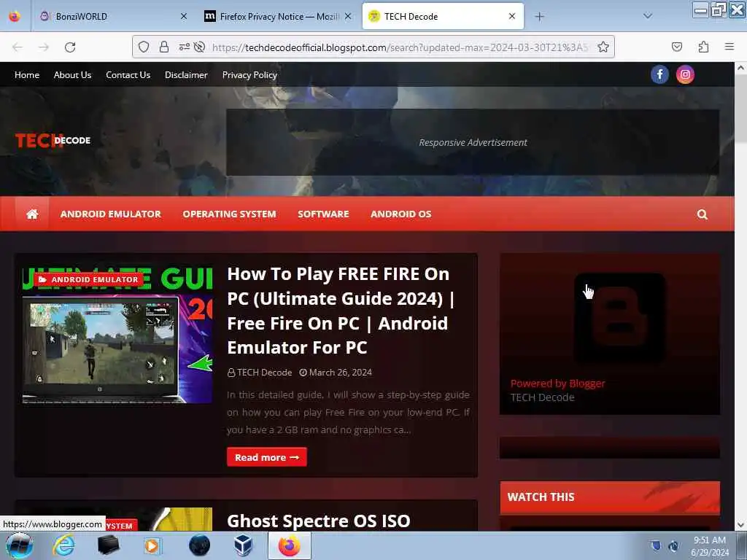Click the page scrollbar down arrow
Viewport: 747px width, 560px height.
point(740,525)
